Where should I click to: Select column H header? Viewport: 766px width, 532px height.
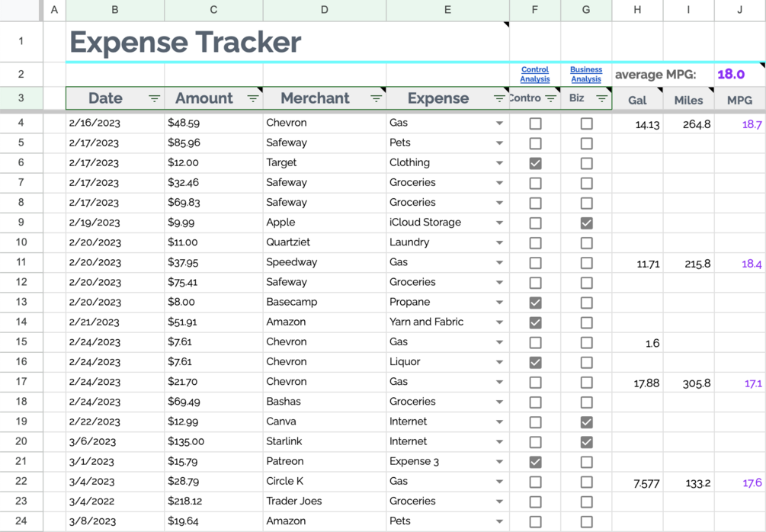[x=637, y=10]
